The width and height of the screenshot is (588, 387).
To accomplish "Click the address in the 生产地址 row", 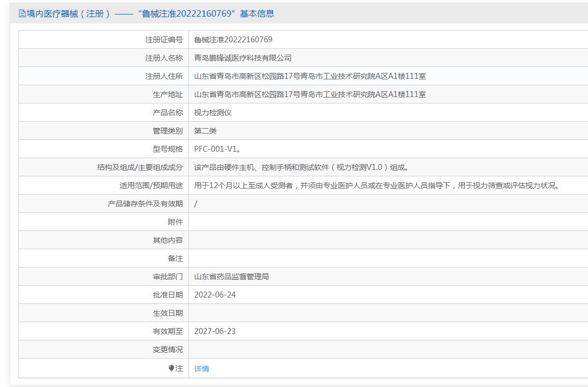I will point(310,94).
